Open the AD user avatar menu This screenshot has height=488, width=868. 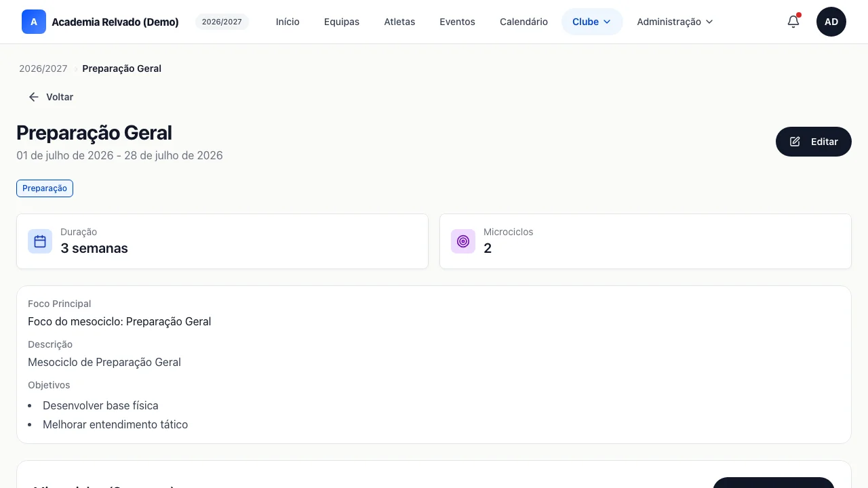pos(831,22)
